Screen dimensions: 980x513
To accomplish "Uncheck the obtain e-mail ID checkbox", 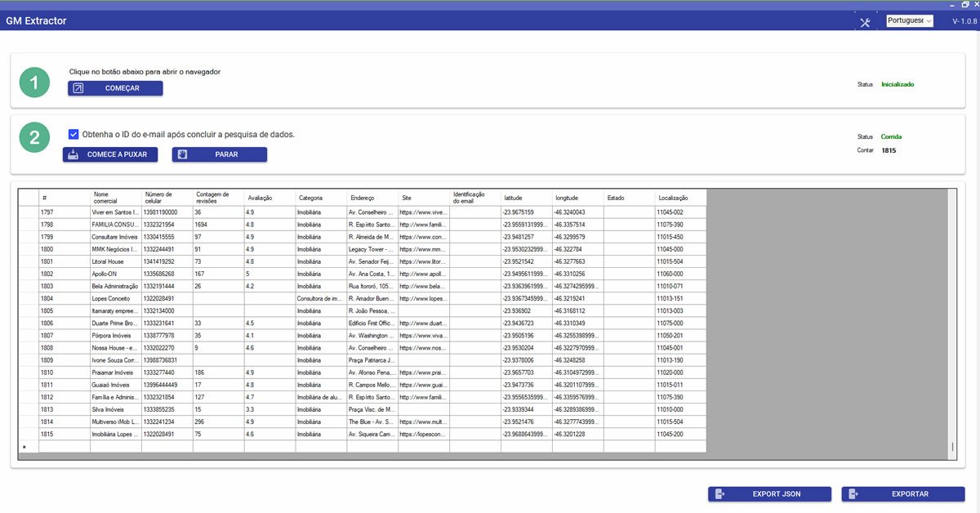I will pyautogui.click(x=74, y=134).
